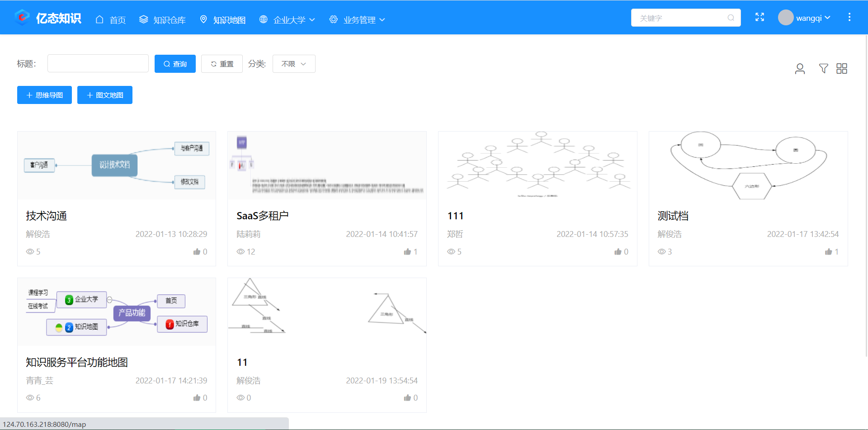Click thumbs-up on 测试档 card
The width and height of the screenshot is (868, 430).
click(828, 252)
